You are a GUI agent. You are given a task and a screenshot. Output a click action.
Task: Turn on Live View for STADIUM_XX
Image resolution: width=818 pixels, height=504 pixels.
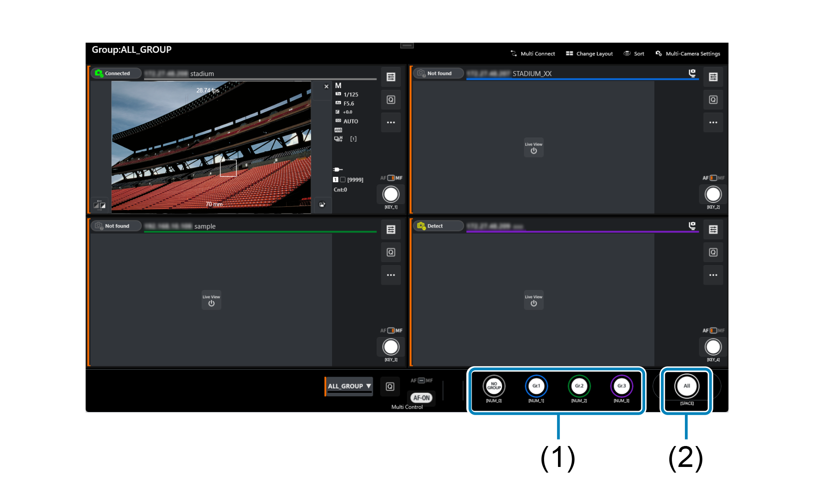click(534, 148)
